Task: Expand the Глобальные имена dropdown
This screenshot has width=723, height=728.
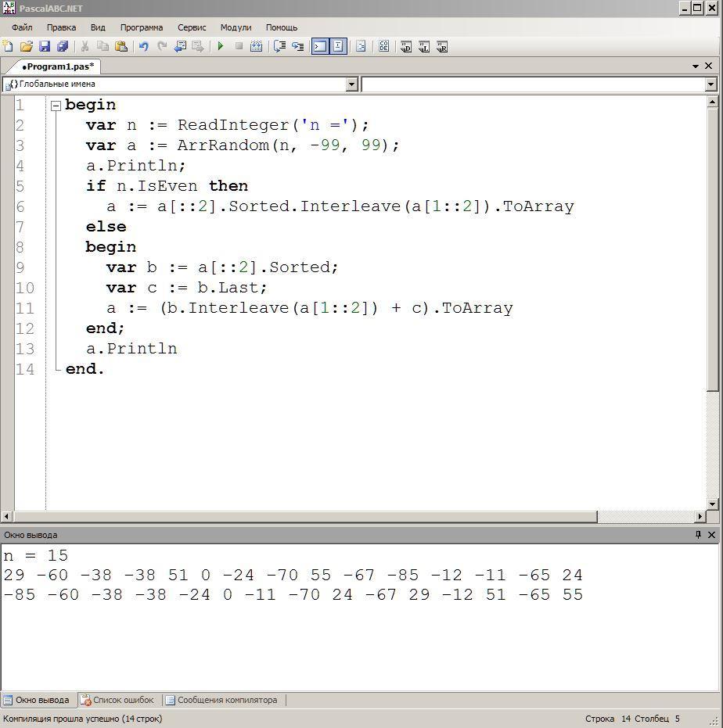Action: [x=352, y=84]
